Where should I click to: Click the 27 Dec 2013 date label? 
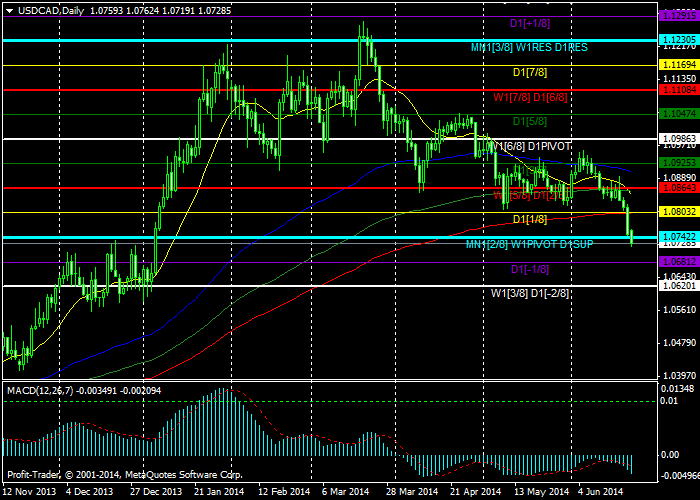(x=156, y=492)
